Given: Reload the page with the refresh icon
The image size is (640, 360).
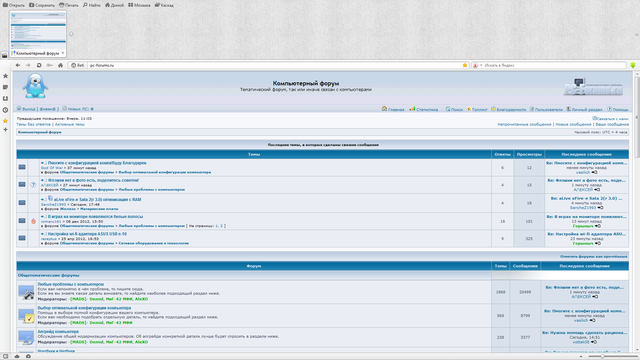Looking at the screenshot, I should point(39,65).
